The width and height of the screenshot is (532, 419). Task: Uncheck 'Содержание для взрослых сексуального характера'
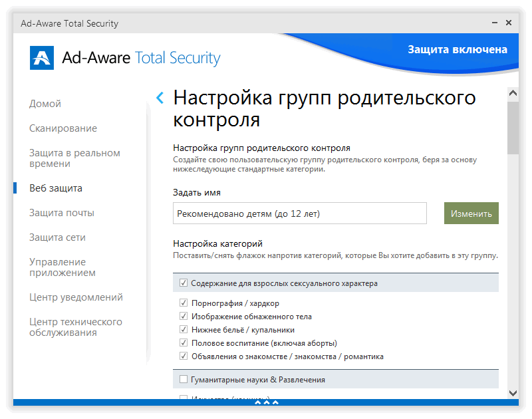tap(184, 283)
